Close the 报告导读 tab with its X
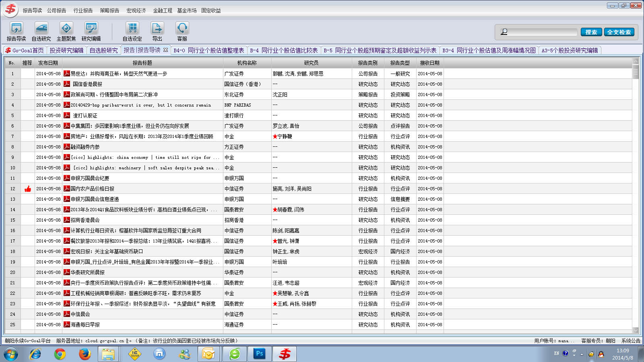Screen dimensions: 644x362 165,50
